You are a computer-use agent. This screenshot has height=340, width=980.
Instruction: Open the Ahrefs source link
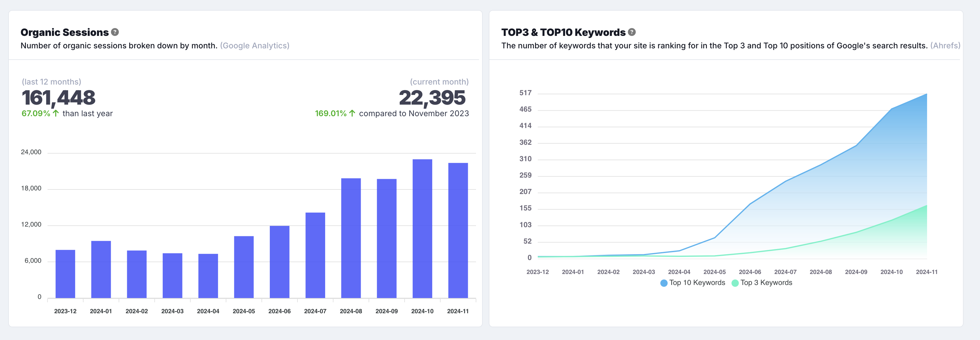pos(945,46)
